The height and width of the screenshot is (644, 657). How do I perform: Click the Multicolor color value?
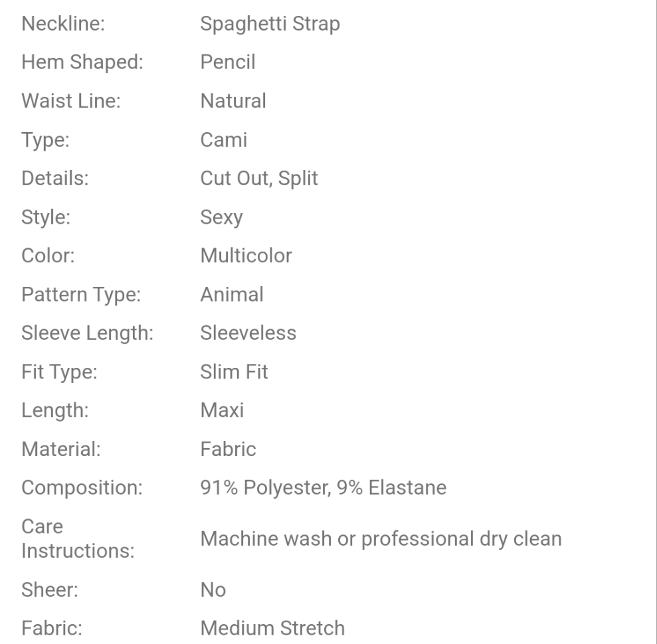pyautogui.click(x=246, y=256)
